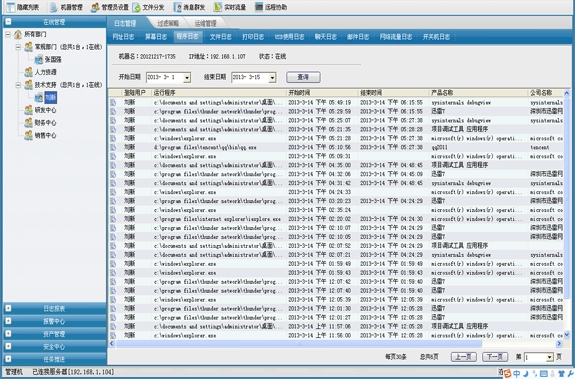The height and width of the screenshot is (379, 575).
Task: Switch to the 日志管理 tab
Action: pos(125,23)
